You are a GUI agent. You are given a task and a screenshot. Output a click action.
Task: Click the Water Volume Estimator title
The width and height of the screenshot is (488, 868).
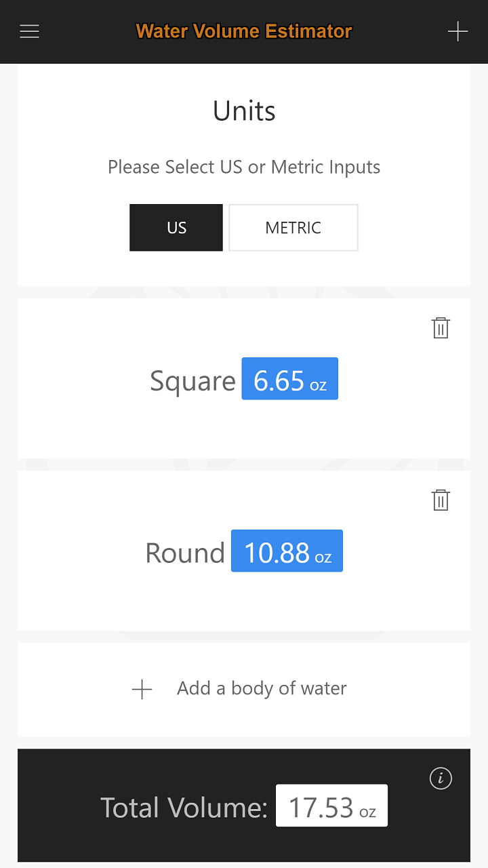point(244,31)
